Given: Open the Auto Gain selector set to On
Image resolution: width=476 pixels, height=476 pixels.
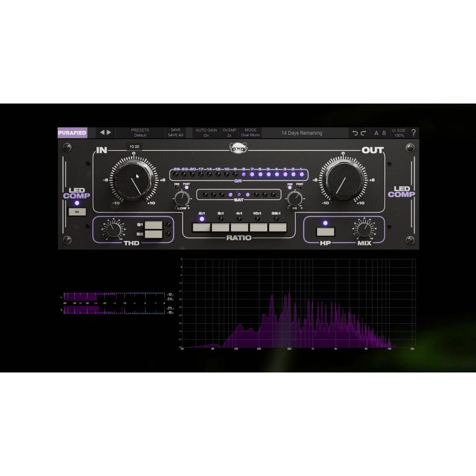Looking at the screenshot, I should 206,133.
